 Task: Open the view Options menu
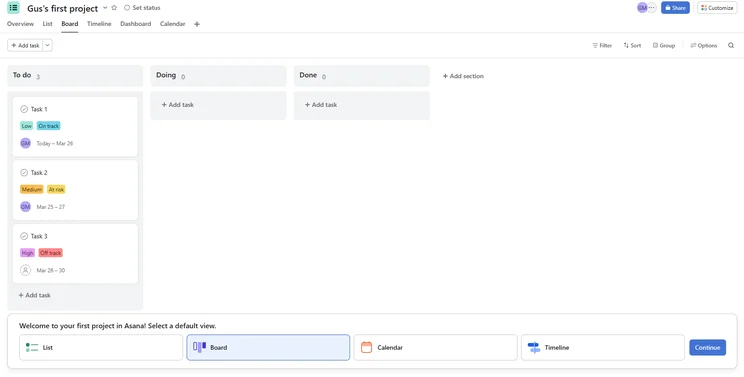tap(703, 46)
